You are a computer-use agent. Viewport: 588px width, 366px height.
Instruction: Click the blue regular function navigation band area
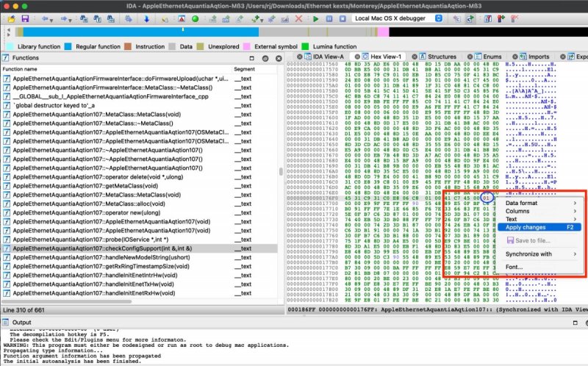pos(140,32)
